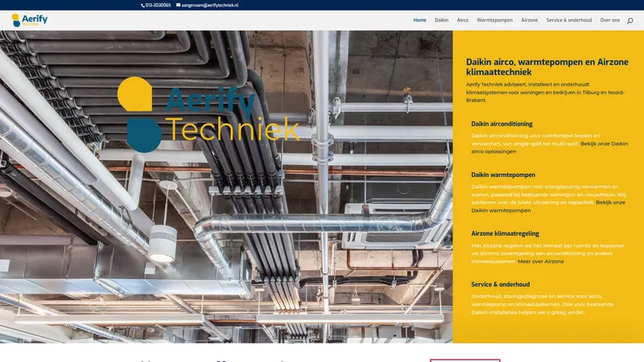Open the Airzone menu item

pyautogui.click(x=529, y=20)
